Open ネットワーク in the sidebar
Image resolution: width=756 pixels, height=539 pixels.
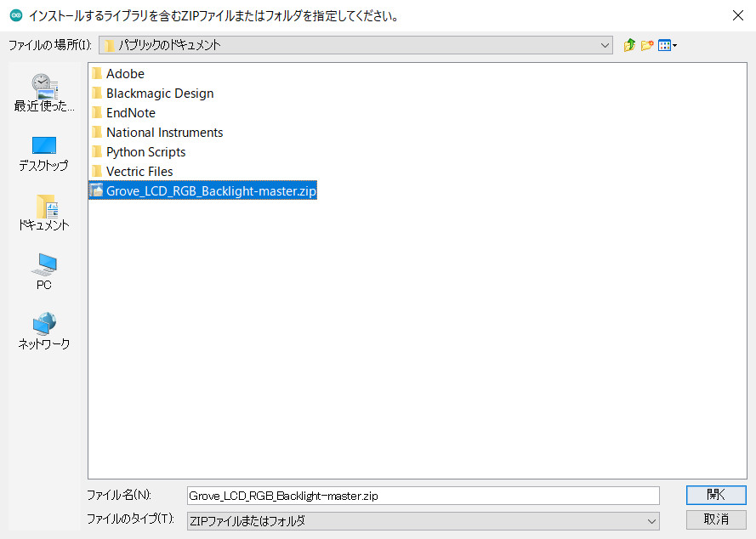[43, 332]
